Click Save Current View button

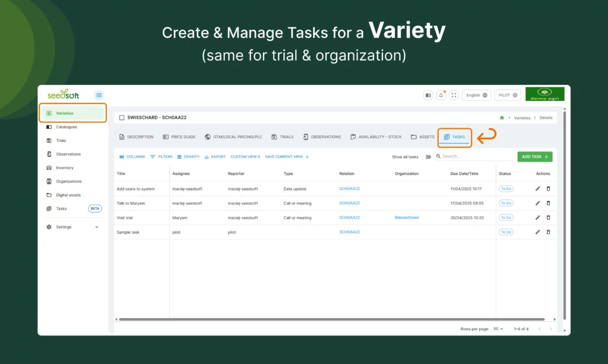point(287,157)
